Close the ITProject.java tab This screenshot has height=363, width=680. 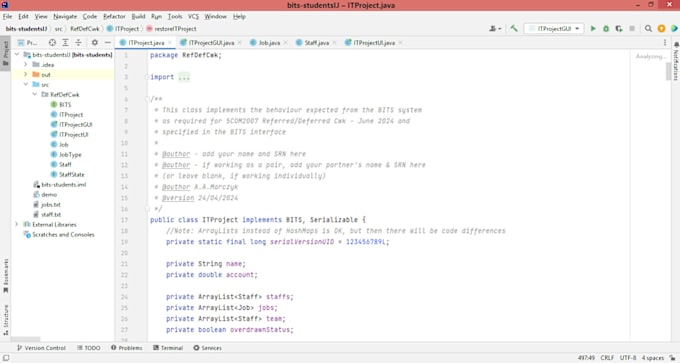tap(170, 43)
